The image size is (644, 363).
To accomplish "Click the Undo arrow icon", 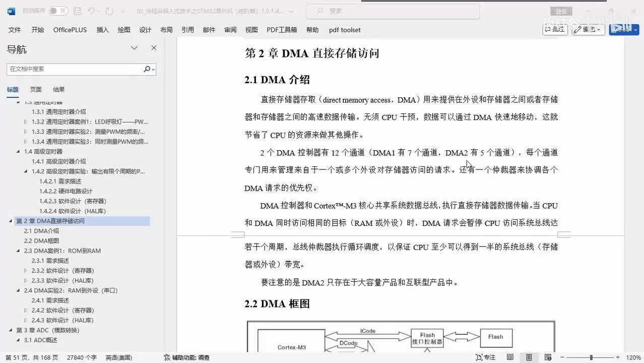I will coord(91,11).
